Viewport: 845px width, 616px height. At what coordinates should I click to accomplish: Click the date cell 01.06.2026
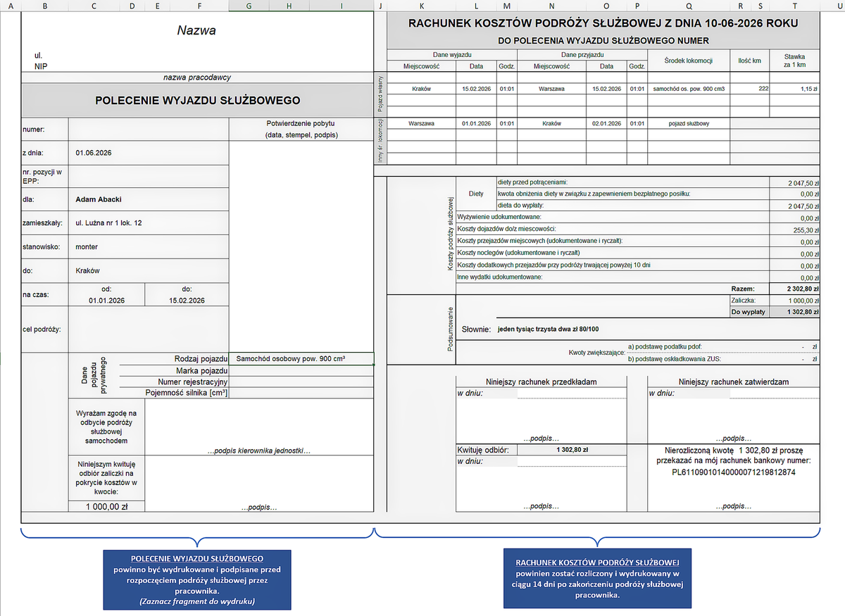tap(149, 153)
